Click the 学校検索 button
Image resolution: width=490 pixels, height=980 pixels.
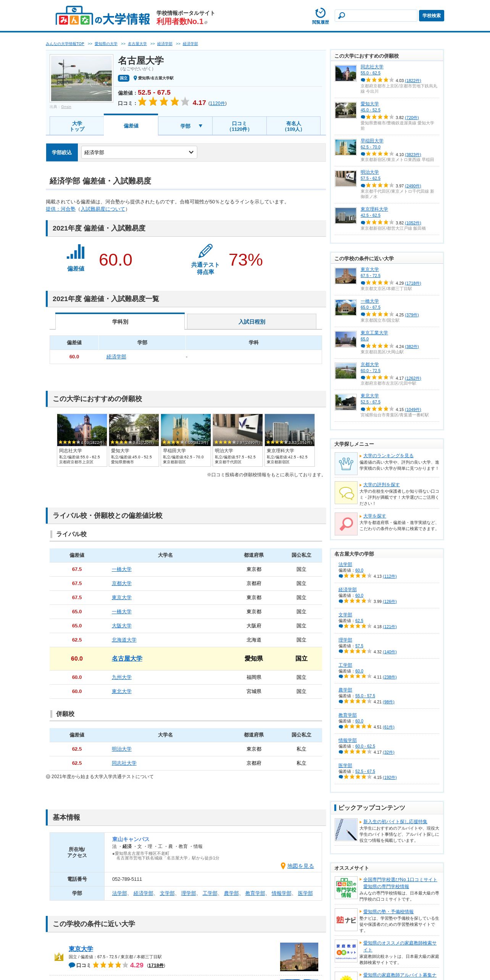(x=431, y=16)
